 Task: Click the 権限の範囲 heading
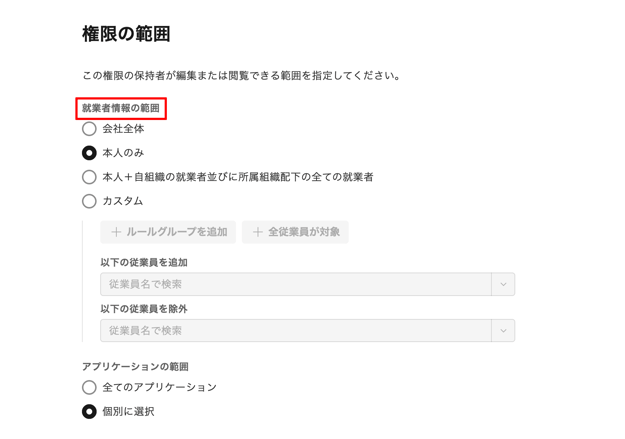126,34
